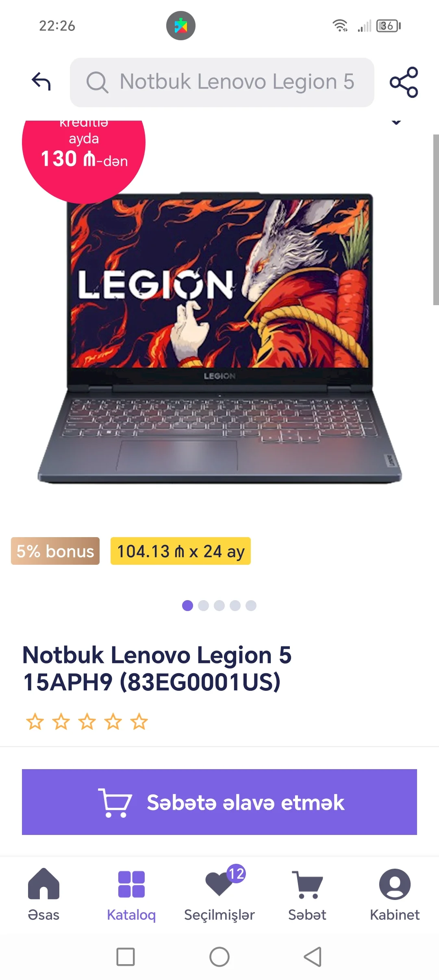The width and height of the screenshot is (439, 980).
Task: Click Səbətə əlavə etmək button
Action: 219,802
